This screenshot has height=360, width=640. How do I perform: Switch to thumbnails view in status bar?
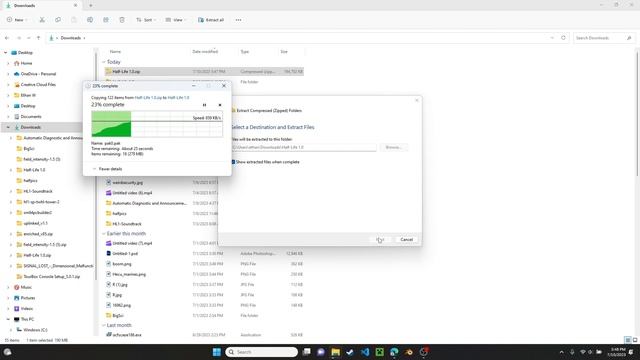[635, 340]
